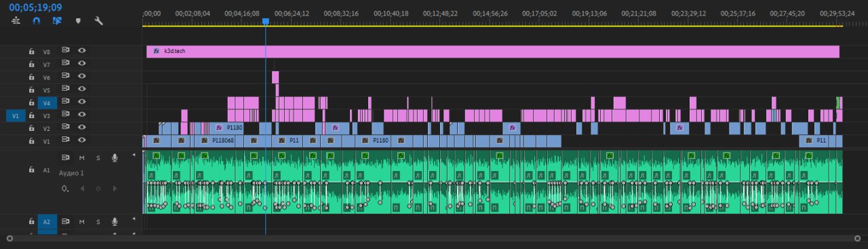Click the Аудио 1 track name
Screen dimensions: 868x249
(x=71, y=173)
